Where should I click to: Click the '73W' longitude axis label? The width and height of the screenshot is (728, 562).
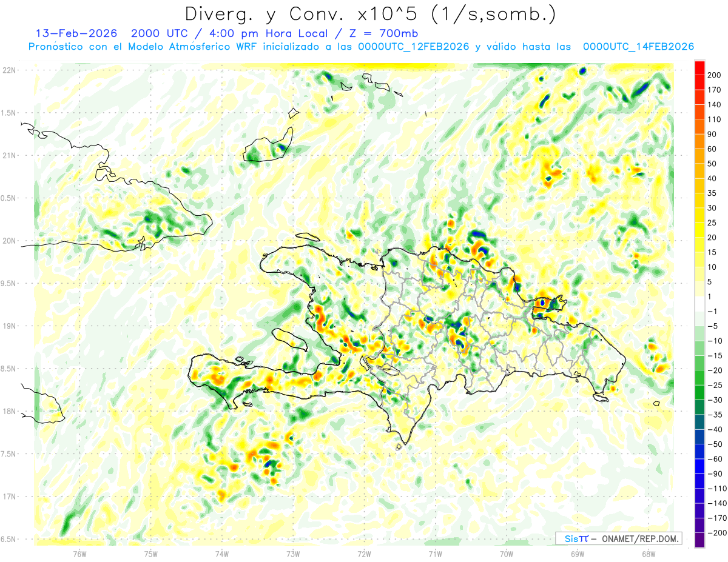(x=293, y=554)
